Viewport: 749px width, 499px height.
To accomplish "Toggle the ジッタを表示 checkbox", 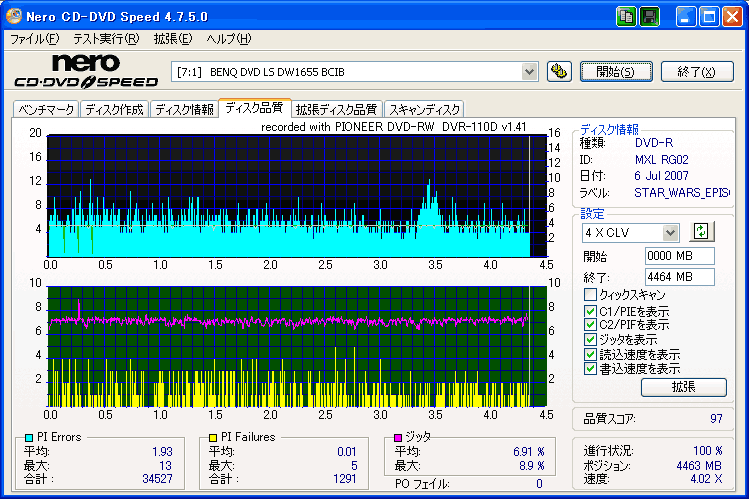I will click(590, 340).
